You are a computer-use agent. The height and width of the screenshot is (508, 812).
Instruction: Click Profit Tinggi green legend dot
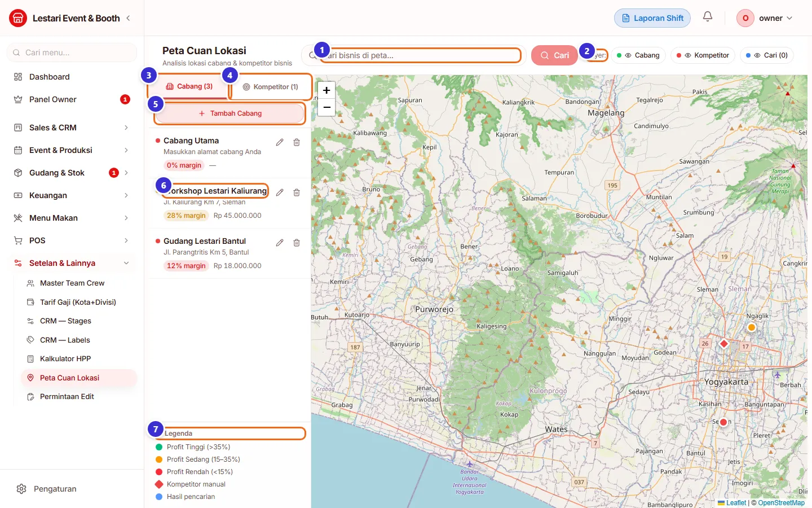pyautogui.click(x=159, y=447)
